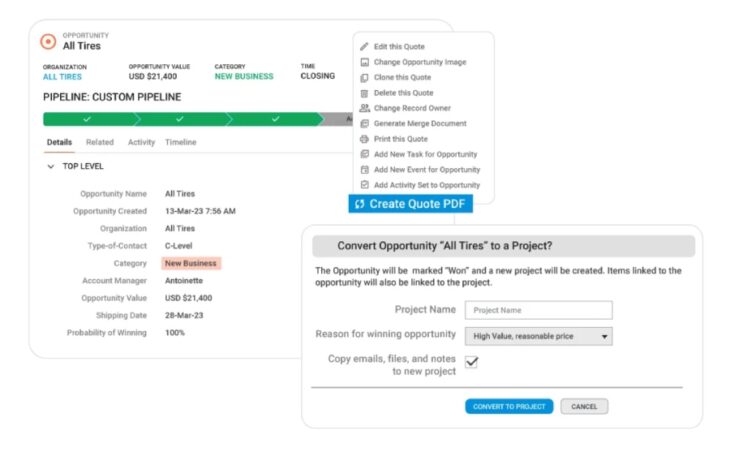Choose Generate Merge Document option

[x=420, y=123]
